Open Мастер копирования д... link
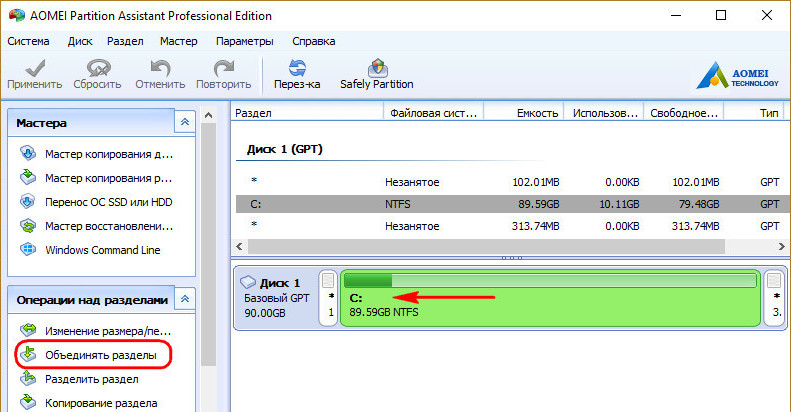The height and width of the screenshot is (412, 791). pos(109,154)
